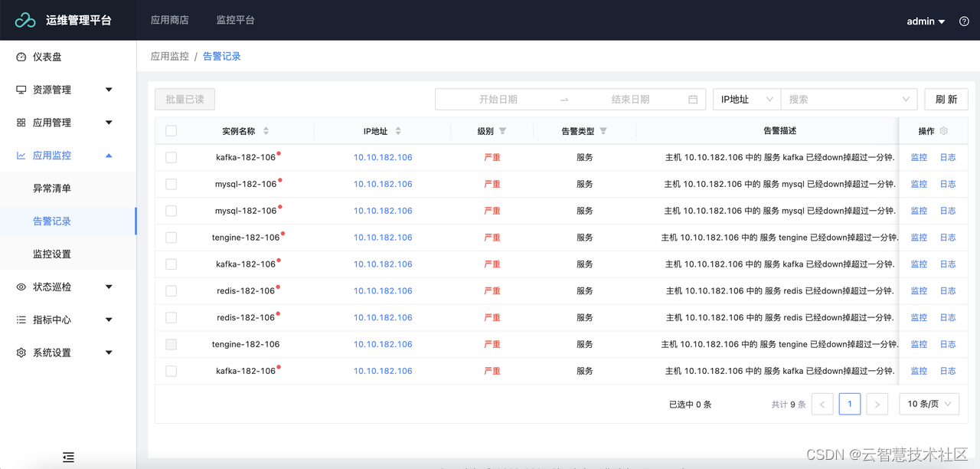Click the 刷新 refresh button

[946, 99]
